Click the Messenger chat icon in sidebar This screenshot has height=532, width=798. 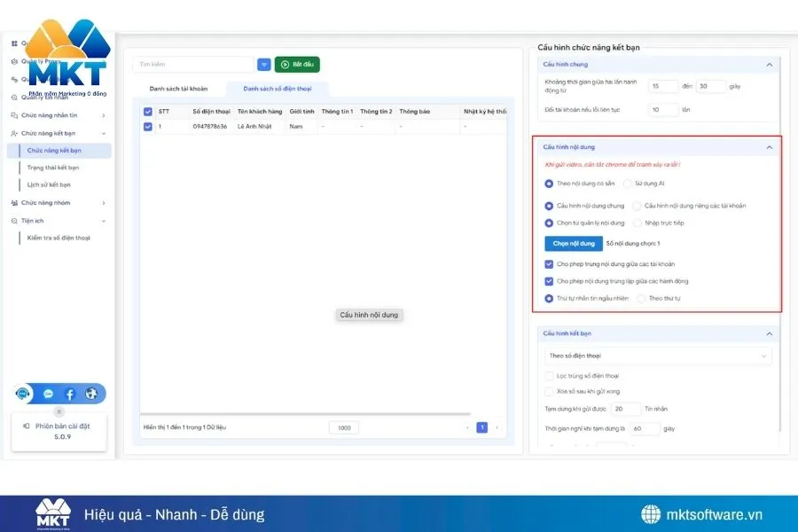tap(48, 394)
